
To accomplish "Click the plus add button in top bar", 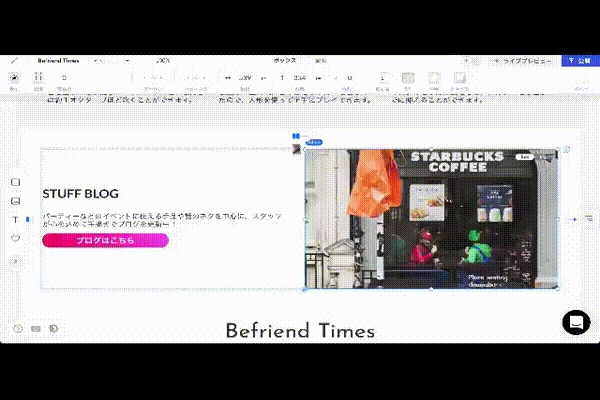I will point(466,61).
